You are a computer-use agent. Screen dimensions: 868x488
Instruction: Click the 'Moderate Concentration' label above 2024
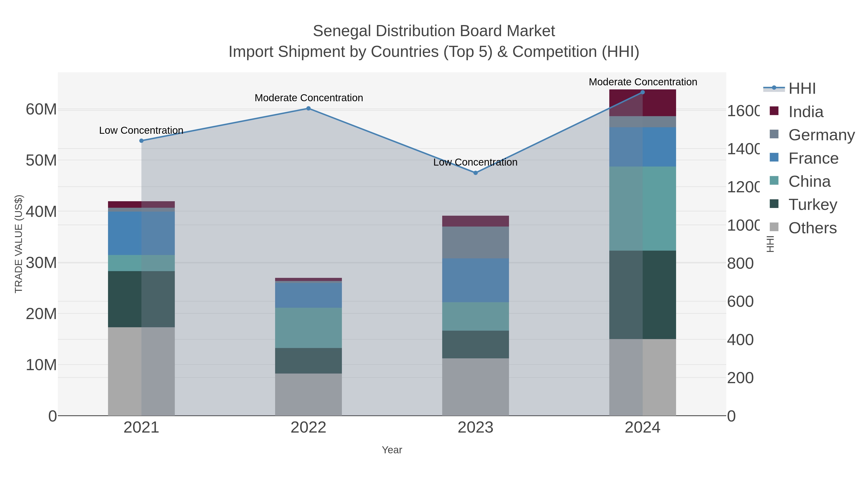tap(643, 82)
